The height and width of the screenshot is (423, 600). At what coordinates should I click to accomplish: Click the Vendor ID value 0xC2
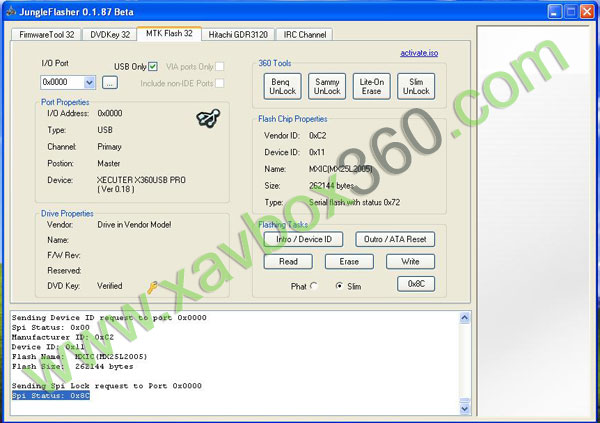point(318,136)
